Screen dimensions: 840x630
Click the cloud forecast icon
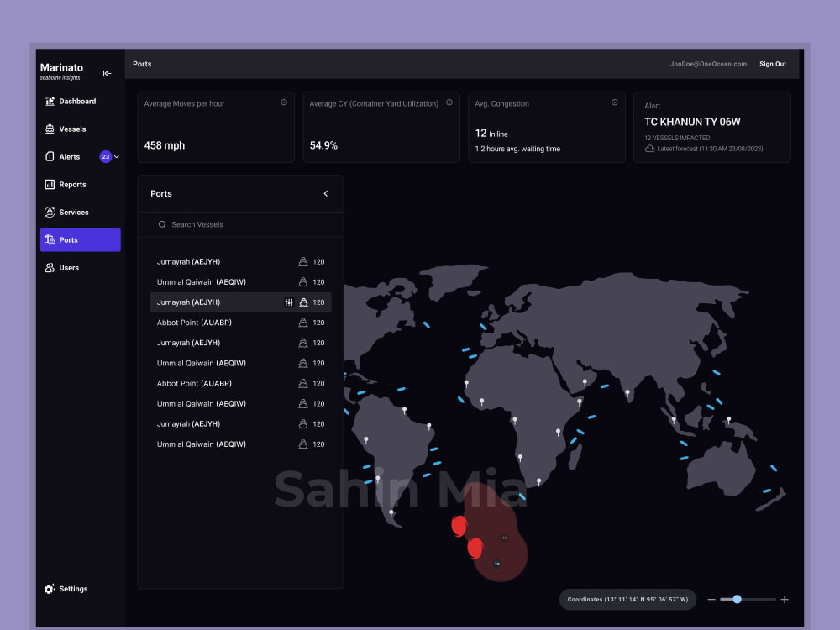pyautogui.click(x=650, y=149)
